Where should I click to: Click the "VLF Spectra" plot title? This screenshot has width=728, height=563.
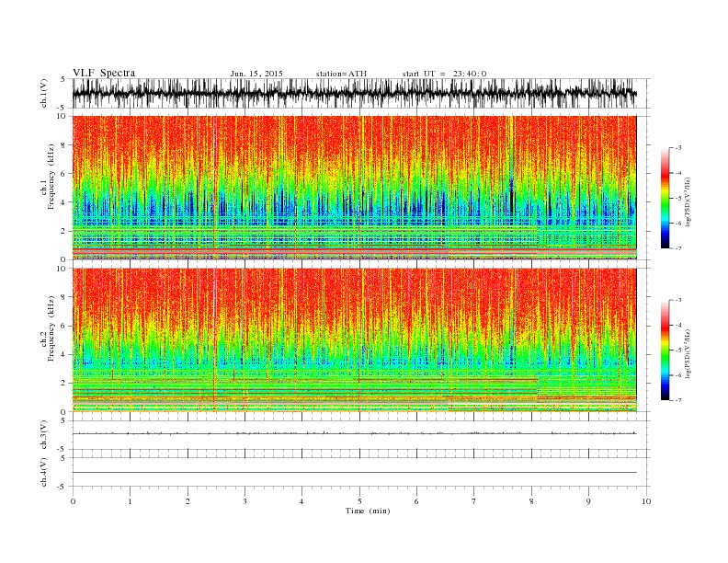[x=104, y=73]
